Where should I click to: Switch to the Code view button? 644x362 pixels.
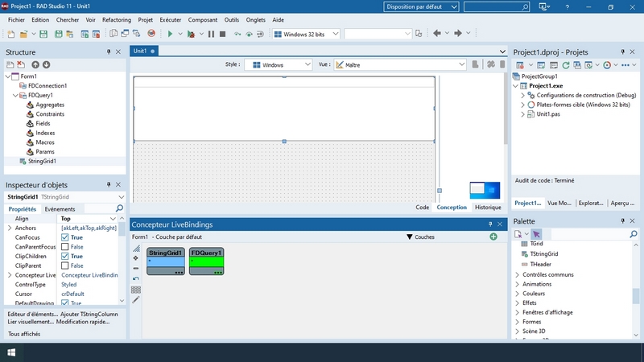(x=422, y=207)
